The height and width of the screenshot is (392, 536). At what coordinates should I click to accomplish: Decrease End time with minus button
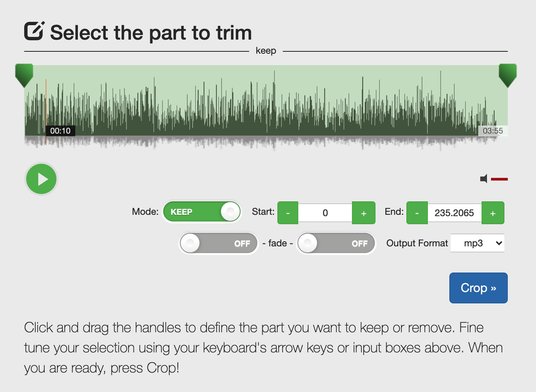pyautogui.click(x=417, y=213)
